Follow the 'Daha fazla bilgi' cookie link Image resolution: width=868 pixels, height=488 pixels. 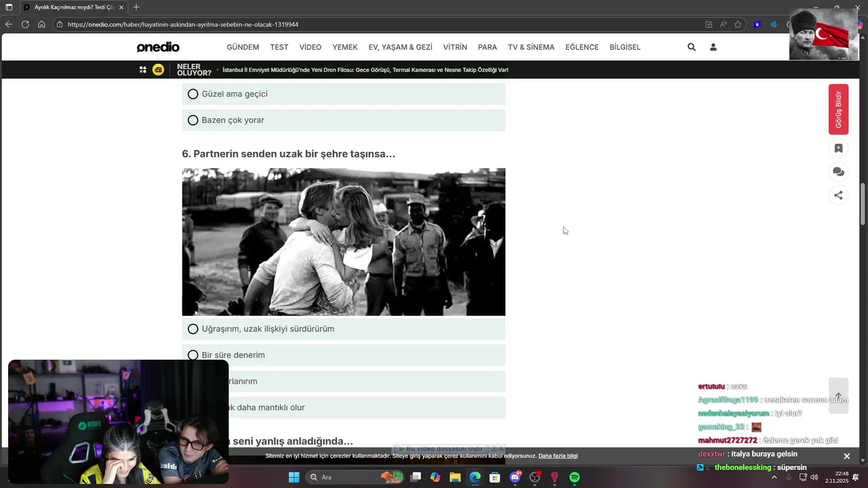pos(558,456)
